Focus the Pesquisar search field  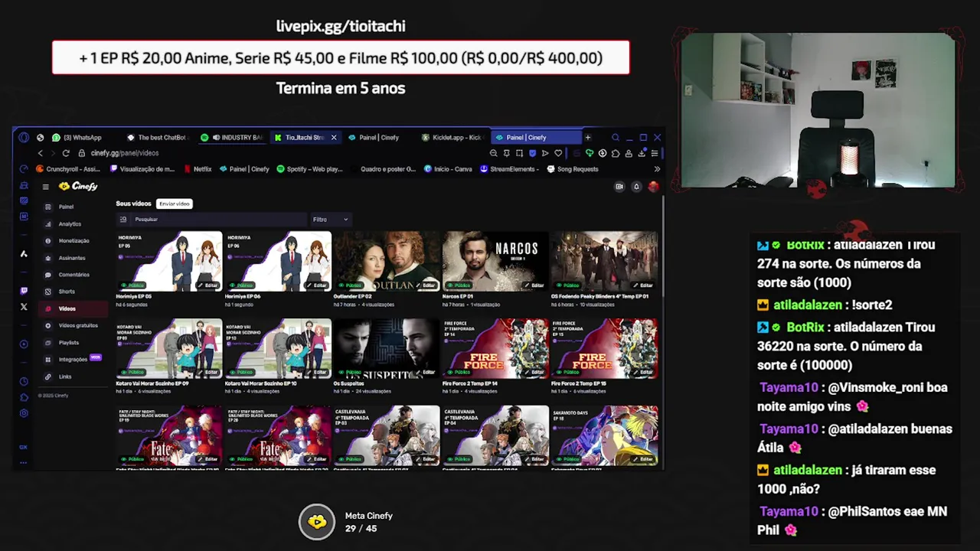pos(211,220)
